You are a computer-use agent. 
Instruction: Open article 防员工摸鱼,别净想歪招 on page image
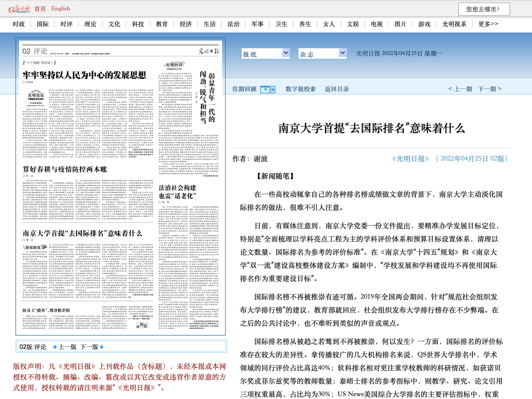(x=46, y=310)
